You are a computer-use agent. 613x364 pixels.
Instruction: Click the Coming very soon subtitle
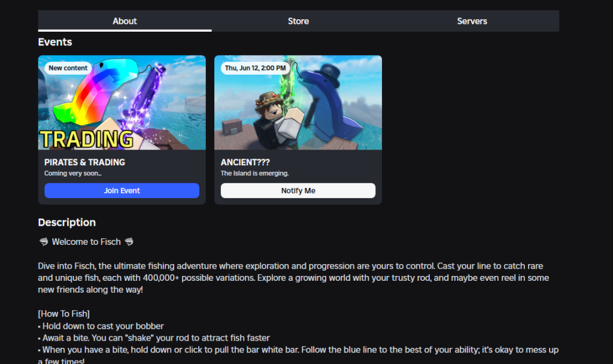72,173
